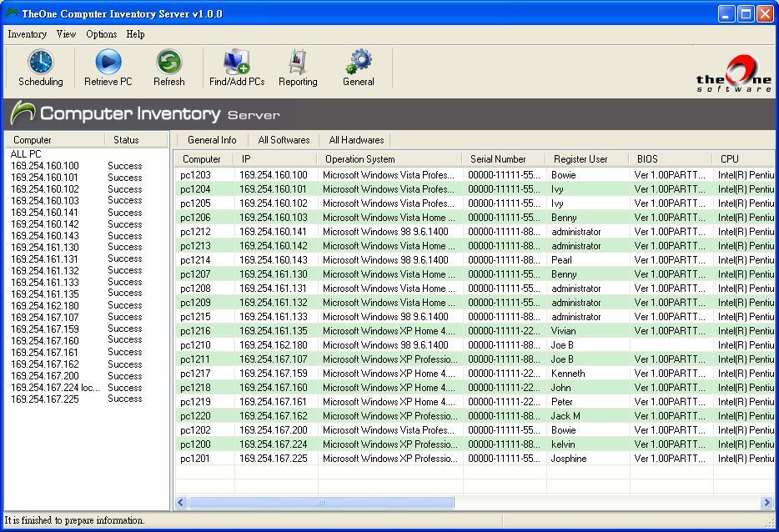This screenshot has height=532, width=779.
Task: Select 169.254.160.103 in the left list
Action: coord(45,201)
